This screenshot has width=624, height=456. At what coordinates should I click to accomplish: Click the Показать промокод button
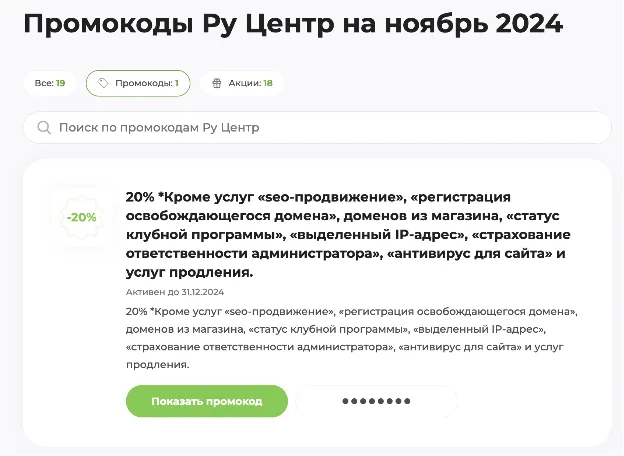207,401
